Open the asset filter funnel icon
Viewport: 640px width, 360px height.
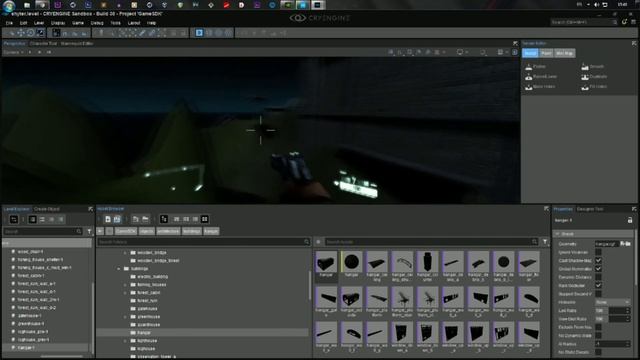545,242
